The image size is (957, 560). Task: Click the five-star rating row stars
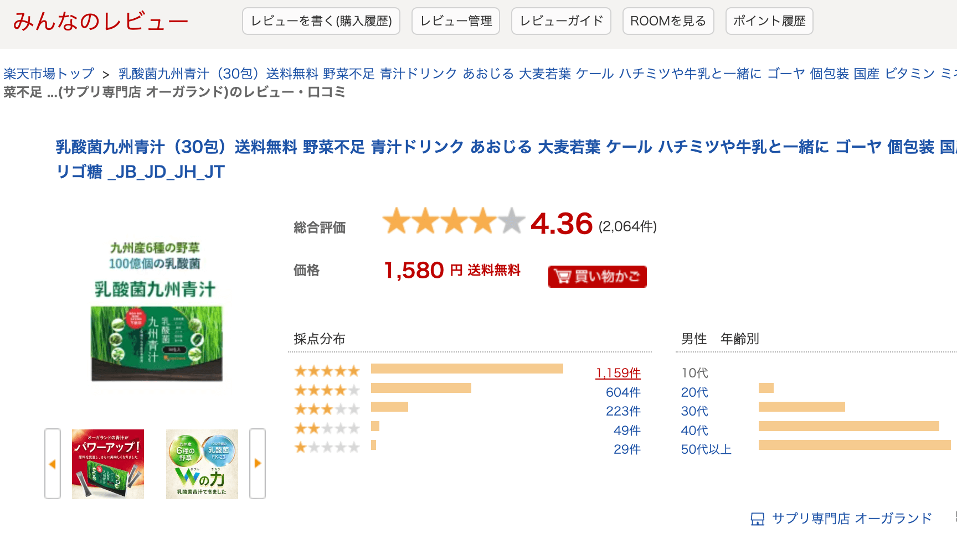pyautogui.click(x=327, y=371)
